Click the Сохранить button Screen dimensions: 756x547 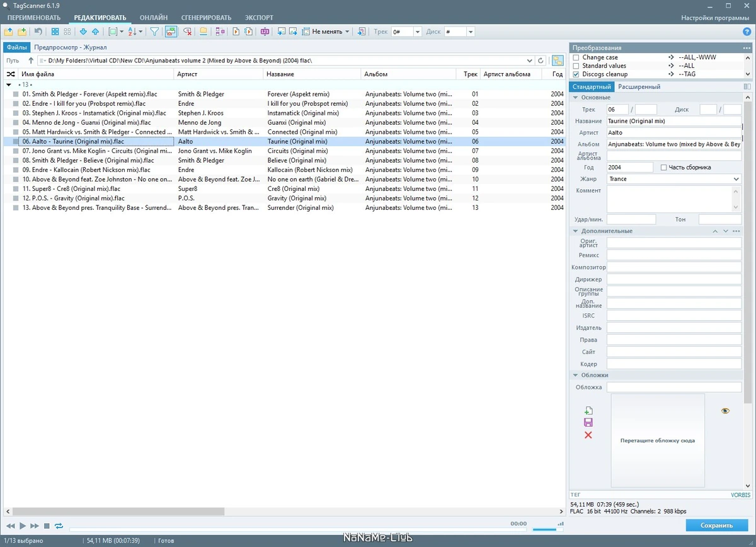pos(717,525)
